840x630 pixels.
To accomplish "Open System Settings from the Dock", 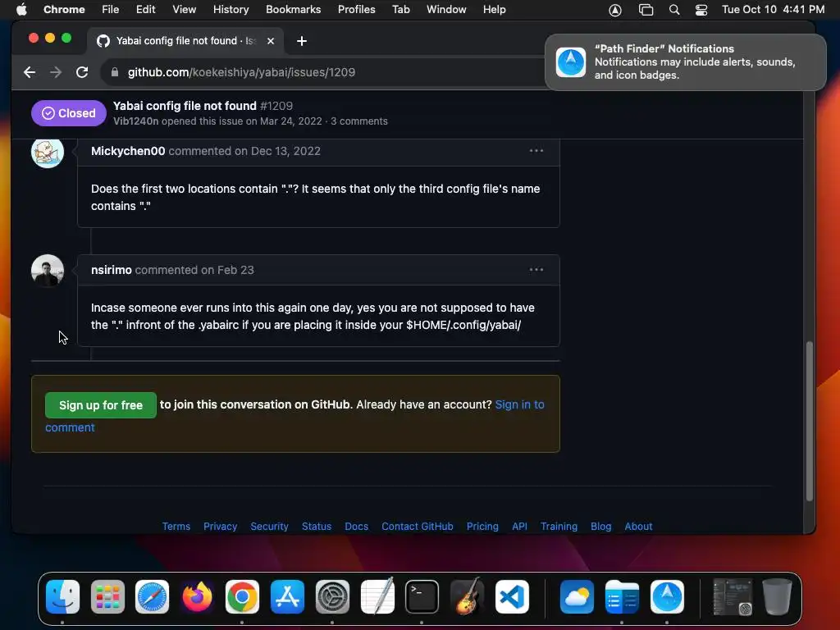I will (x=332, y=596).
